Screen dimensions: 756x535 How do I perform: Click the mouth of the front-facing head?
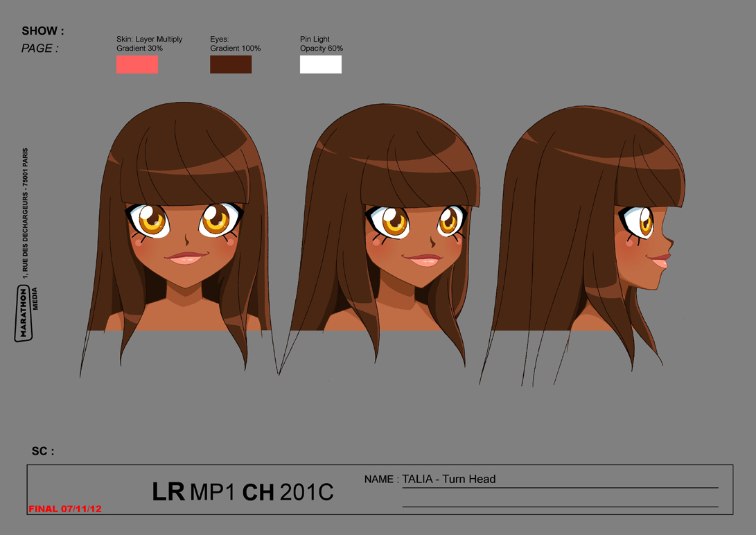tap(184, 259)
